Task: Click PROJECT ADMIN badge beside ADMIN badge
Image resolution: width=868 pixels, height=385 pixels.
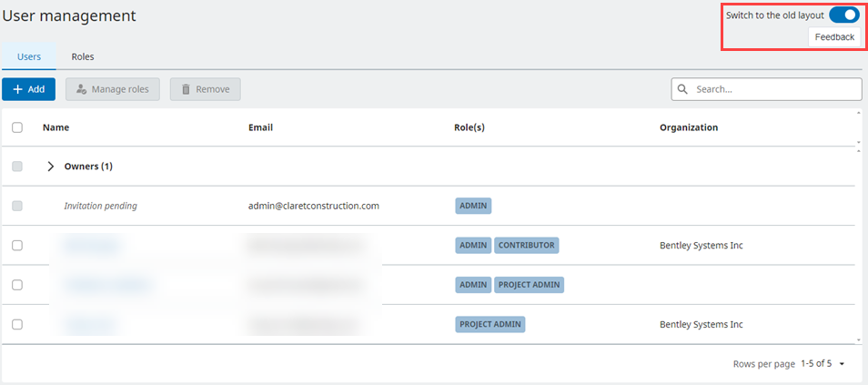Action: 529,285
